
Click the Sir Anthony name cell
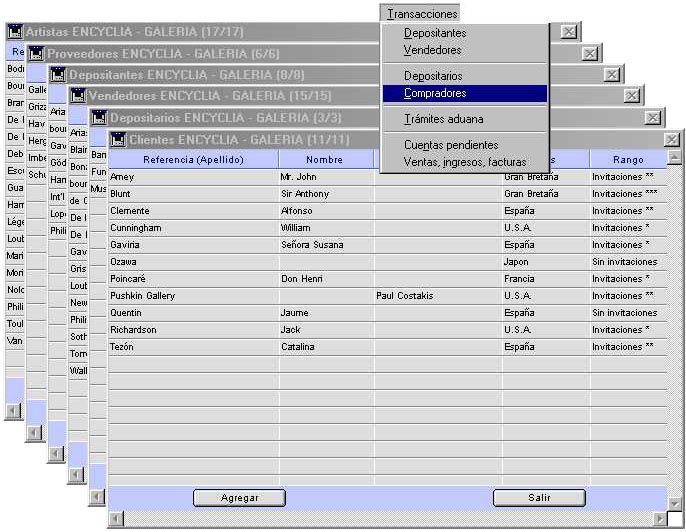pos(326,194)
